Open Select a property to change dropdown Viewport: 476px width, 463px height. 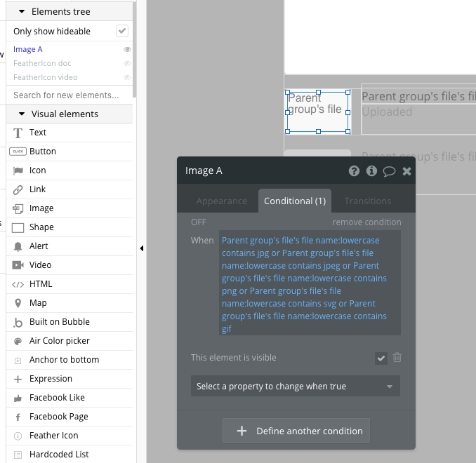[295, 386]
